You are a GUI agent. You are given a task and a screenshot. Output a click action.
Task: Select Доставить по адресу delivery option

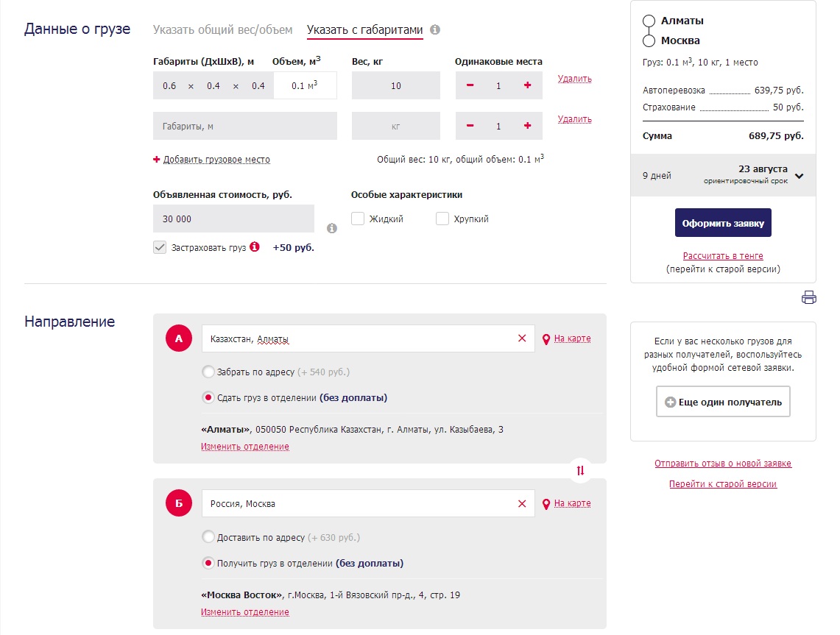(x=208, y=537)
